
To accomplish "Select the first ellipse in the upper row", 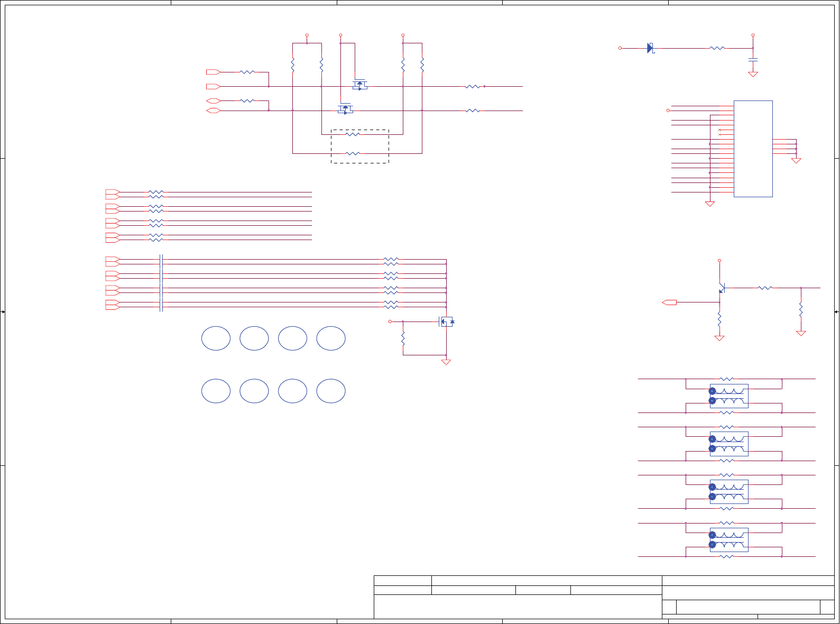I will point(216,338).
